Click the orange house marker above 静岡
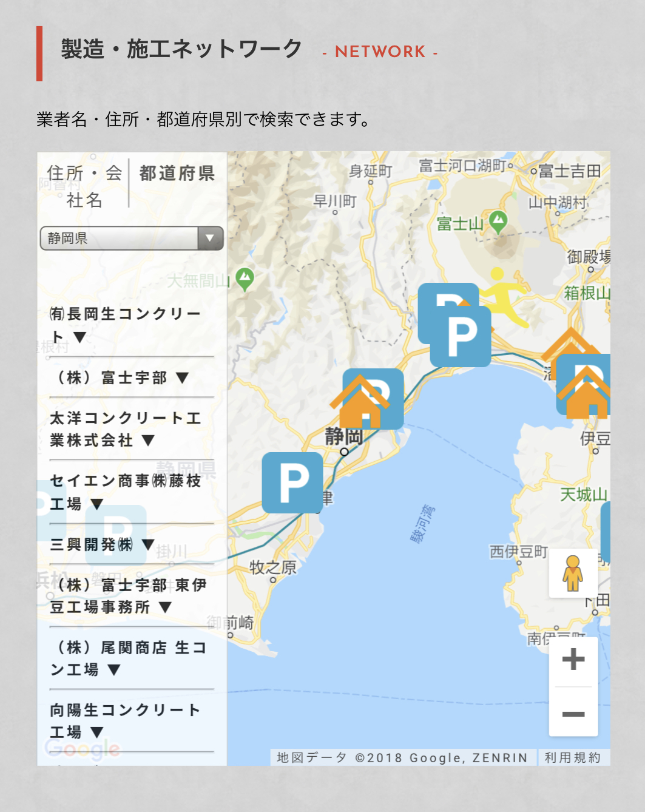 click(360, 401)
